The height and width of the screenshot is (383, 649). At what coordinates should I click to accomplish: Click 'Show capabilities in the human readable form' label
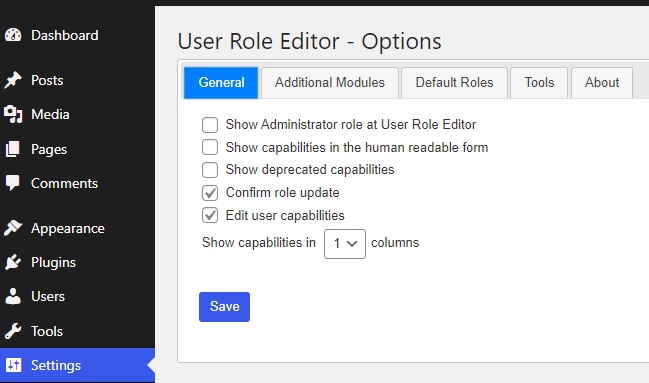pyautogui.click(x=357, y=147)
